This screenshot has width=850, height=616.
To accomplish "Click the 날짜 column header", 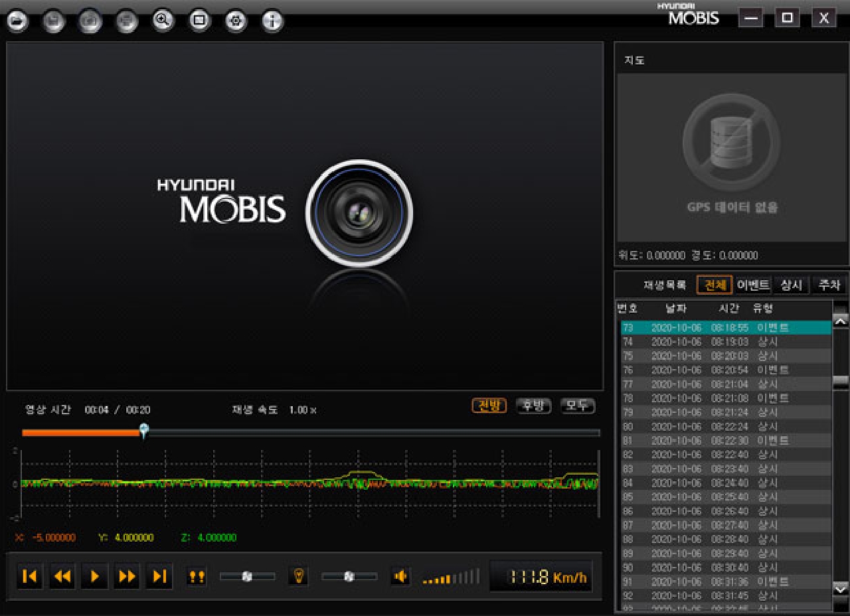I will click(677, 309).
